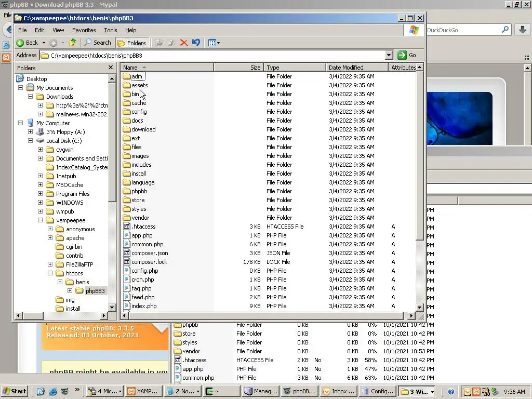Sort by Type column header
Screen dimensions: 532x399
point(295,68)
